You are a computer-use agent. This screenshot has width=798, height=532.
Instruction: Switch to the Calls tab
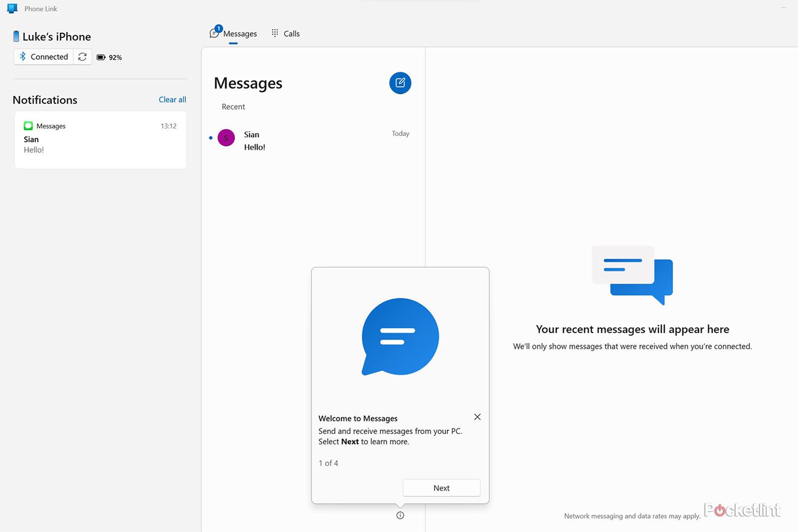286,33
